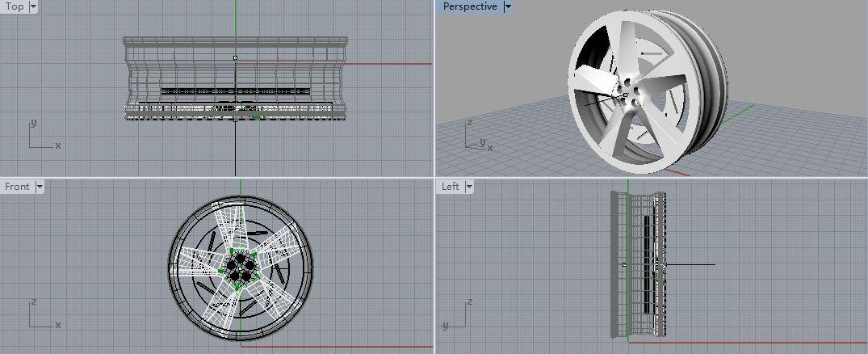Click the world axes icon in Left viewport
The image size is (868, 354).
point(458,314)
